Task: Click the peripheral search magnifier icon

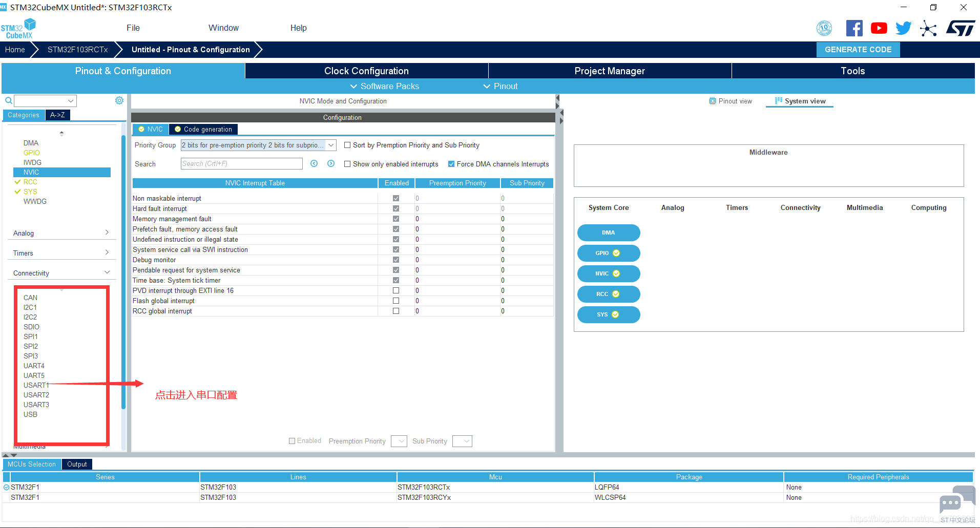Action: click(9, 100)
